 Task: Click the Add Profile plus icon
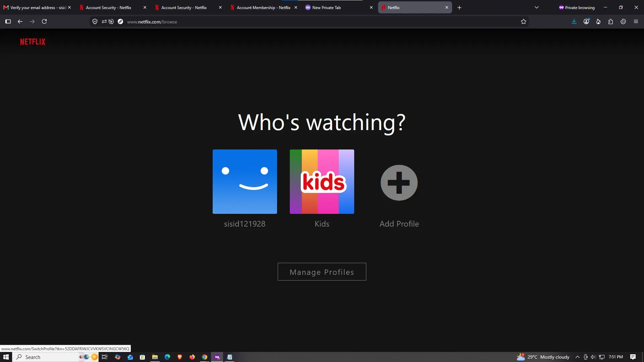[x=399, y=183]
